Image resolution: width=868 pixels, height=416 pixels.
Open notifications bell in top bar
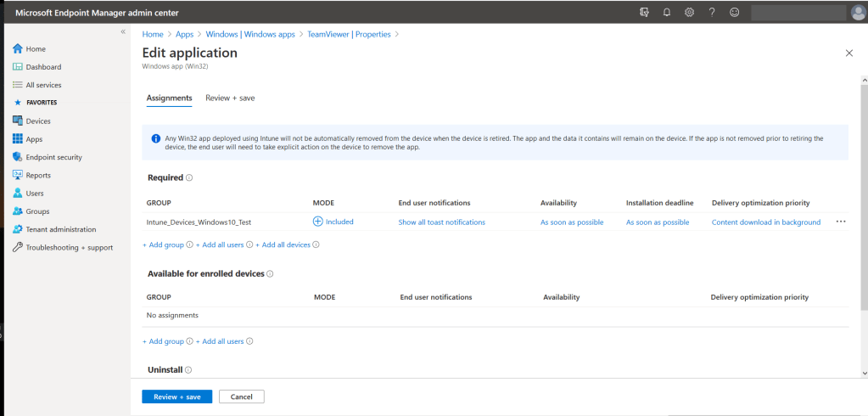click(667, 12)
